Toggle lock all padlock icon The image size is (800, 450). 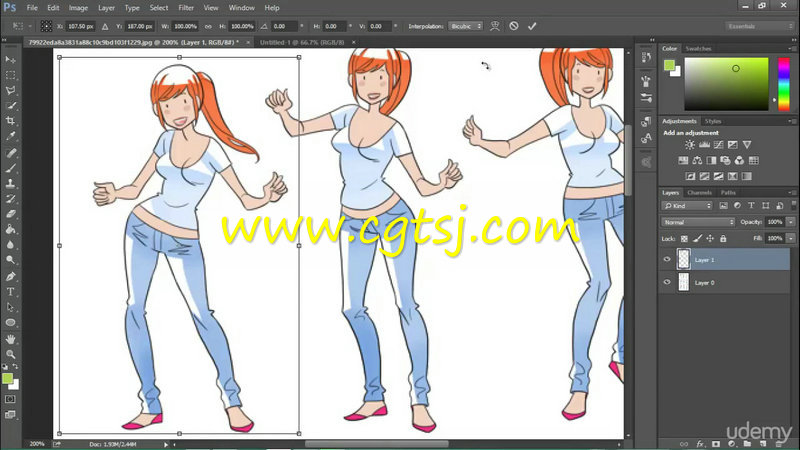click(x=723, y=238)
